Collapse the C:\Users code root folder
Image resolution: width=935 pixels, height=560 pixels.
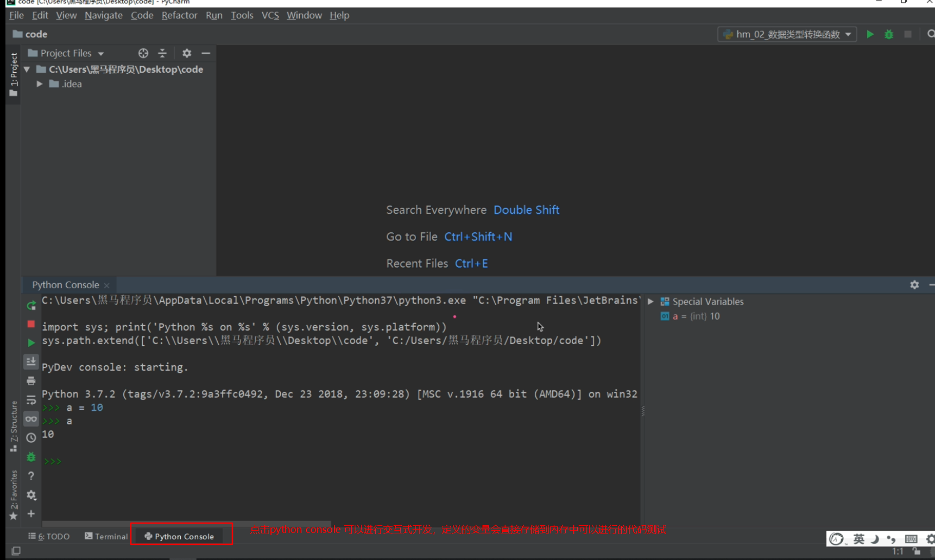click(x=27, y=69)
